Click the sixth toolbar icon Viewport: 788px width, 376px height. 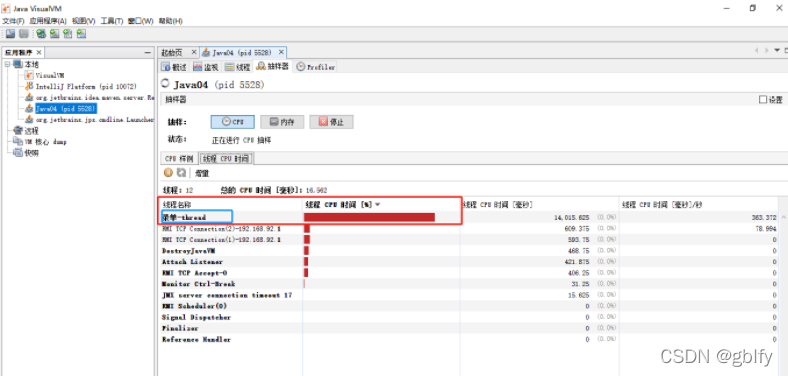(81, 34)
